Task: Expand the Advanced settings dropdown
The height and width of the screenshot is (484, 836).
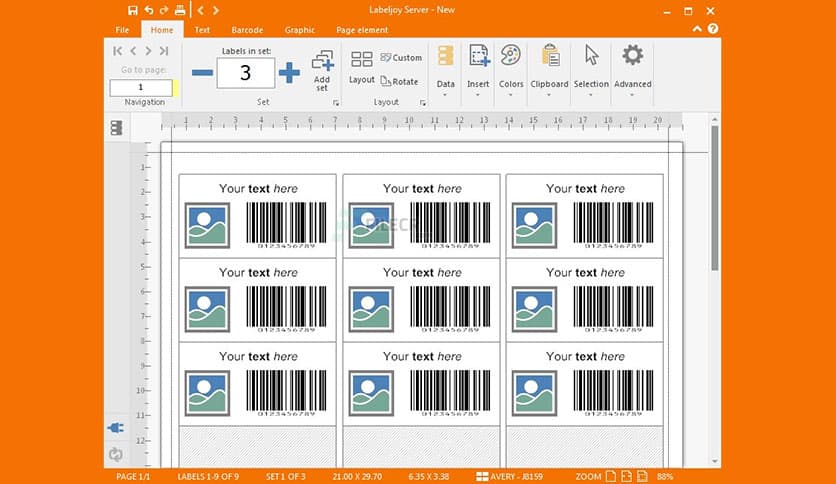Action: point(632,71)
